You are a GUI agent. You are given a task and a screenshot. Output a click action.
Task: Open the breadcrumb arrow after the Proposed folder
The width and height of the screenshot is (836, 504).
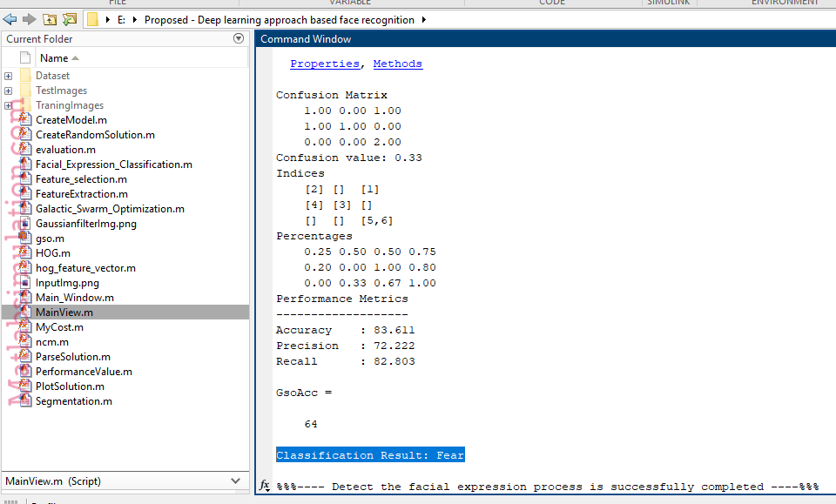(424, 20)
